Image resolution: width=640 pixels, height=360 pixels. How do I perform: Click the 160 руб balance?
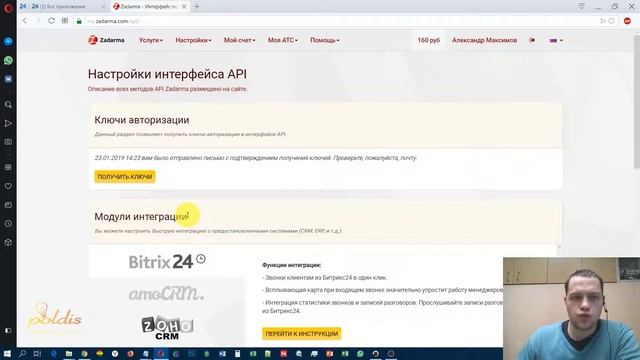pyautogui.click(x=429, y=40)
